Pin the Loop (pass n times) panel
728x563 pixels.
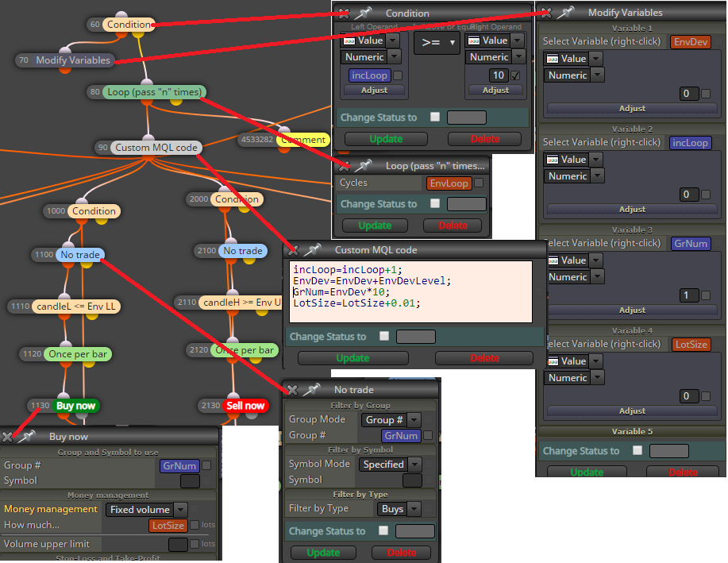tap(364, 165)
